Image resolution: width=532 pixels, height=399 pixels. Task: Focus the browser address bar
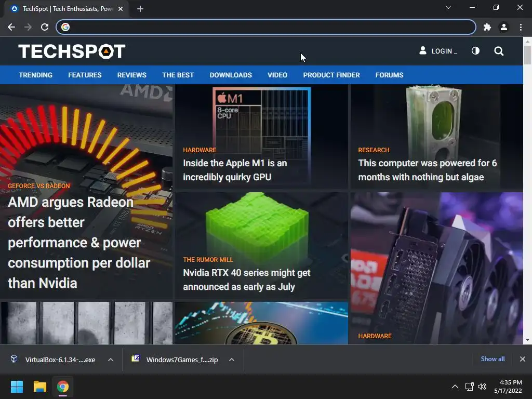tap(266, 27)
